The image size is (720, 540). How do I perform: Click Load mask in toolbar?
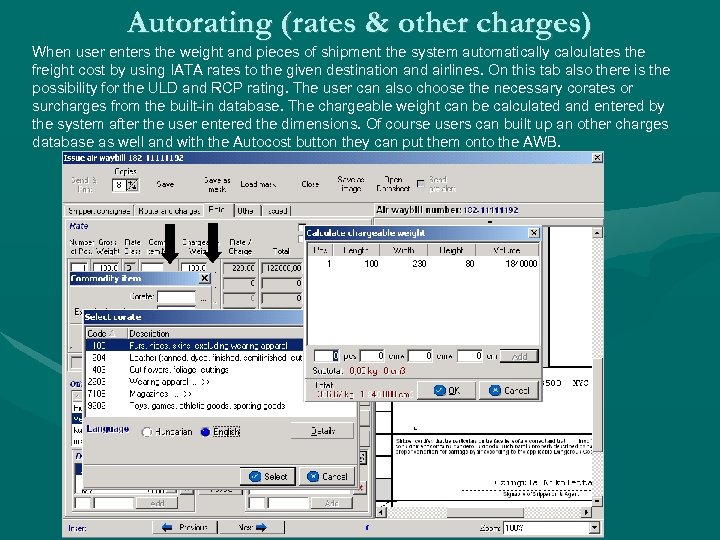coord(258,184)
